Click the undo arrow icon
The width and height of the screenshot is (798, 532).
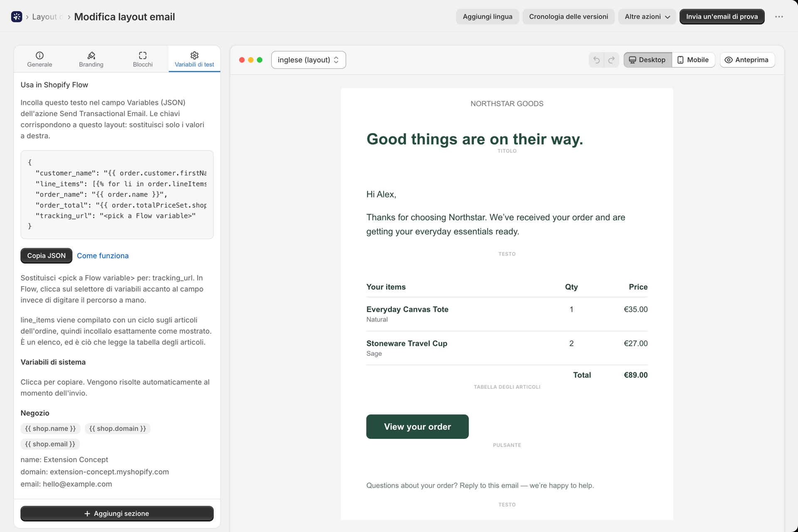pyautogui.click(x=596, y=60)
